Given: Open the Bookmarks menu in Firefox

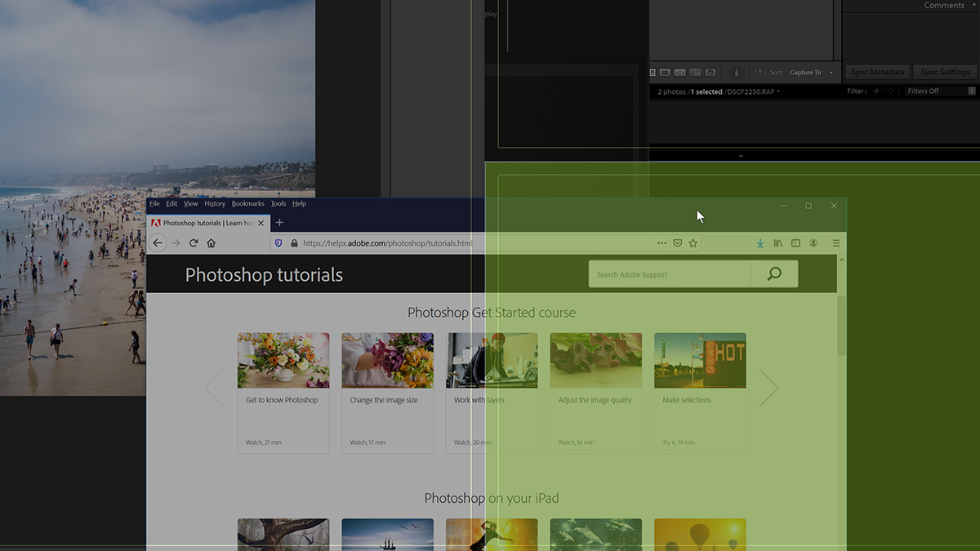Looking at the screenshot, I should (247, 203).
